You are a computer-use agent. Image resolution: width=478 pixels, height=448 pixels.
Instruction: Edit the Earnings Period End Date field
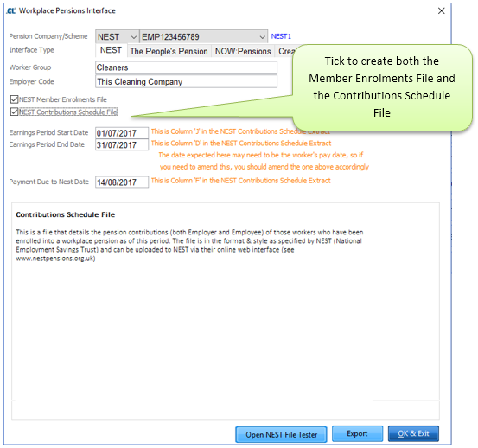[122, 144]
